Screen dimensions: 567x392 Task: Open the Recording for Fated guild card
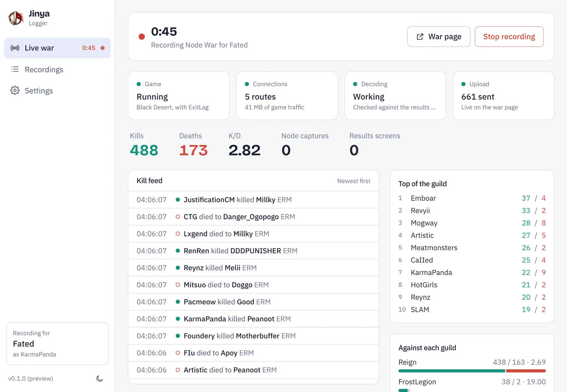(x=57, y=343)
